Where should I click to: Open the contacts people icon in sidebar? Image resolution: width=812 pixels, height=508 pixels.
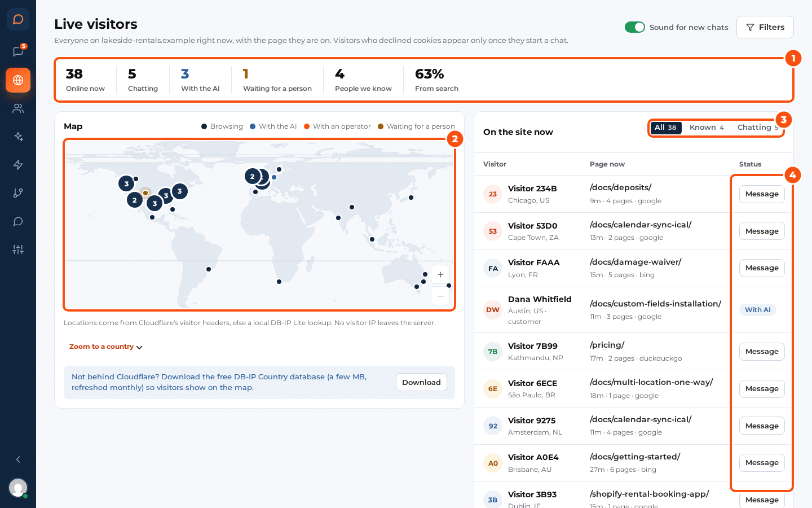pos(18,108)
